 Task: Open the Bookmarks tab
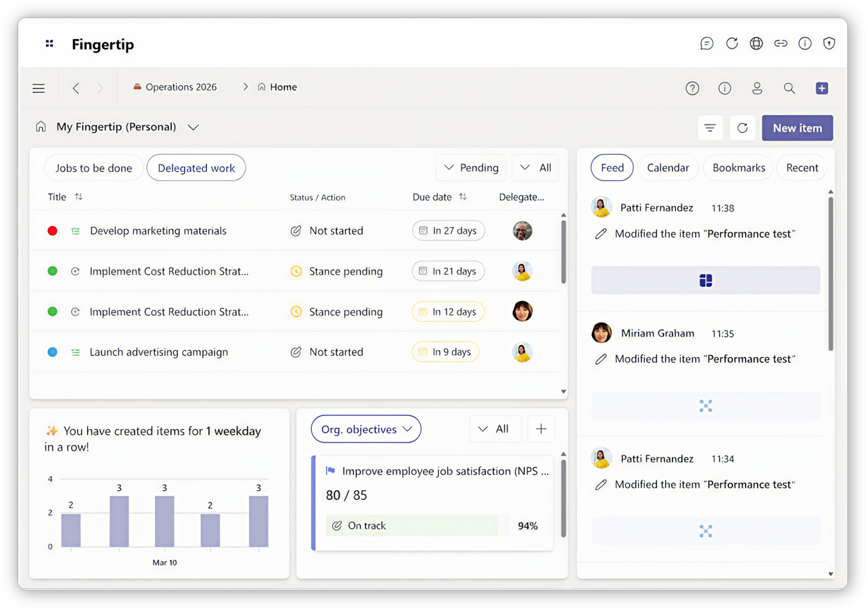738,168
